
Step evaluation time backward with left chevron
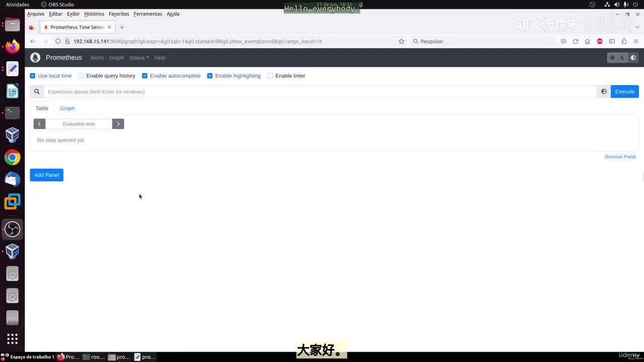point(39,124)
